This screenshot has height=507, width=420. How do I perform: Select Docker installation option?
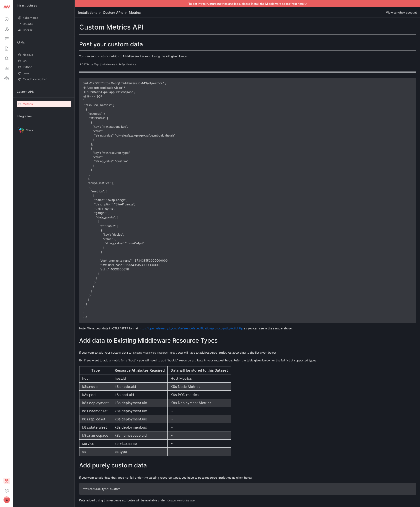[27, 30]
